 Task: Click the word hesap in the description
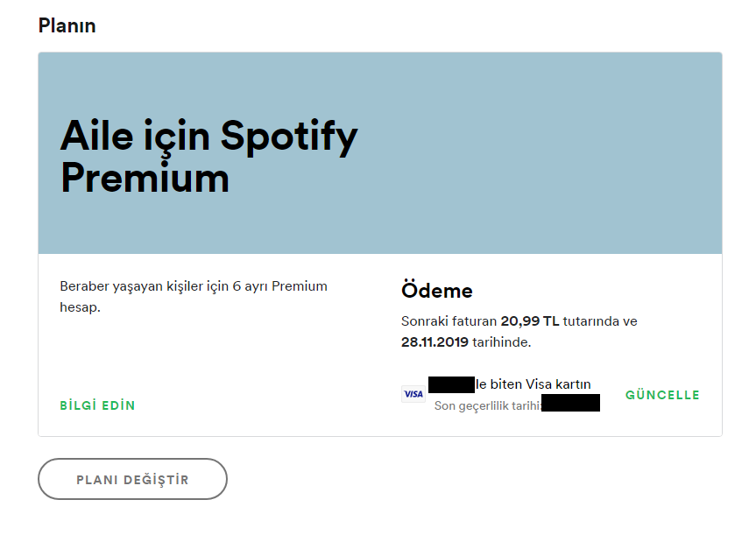[80, 307]
